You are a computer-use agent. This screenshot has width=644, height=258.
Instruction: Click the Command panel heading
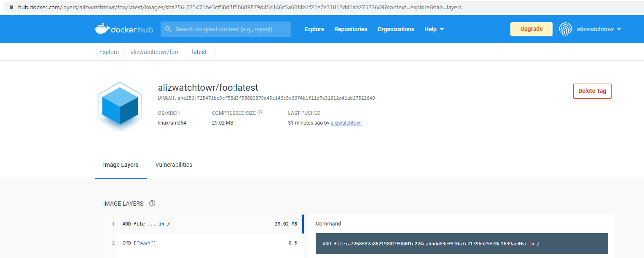(x=328, y=224)
